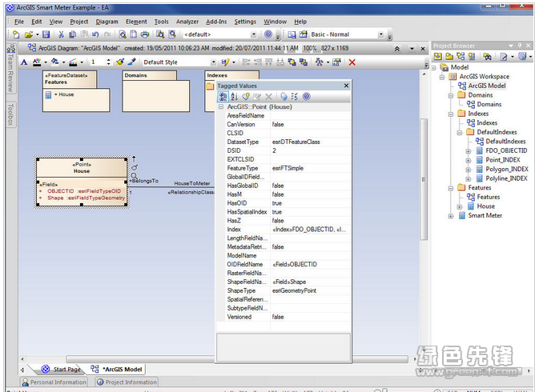Open the Analyzer menu
Image resolution: width=535 pixels, height=392 pixels.
187,22
